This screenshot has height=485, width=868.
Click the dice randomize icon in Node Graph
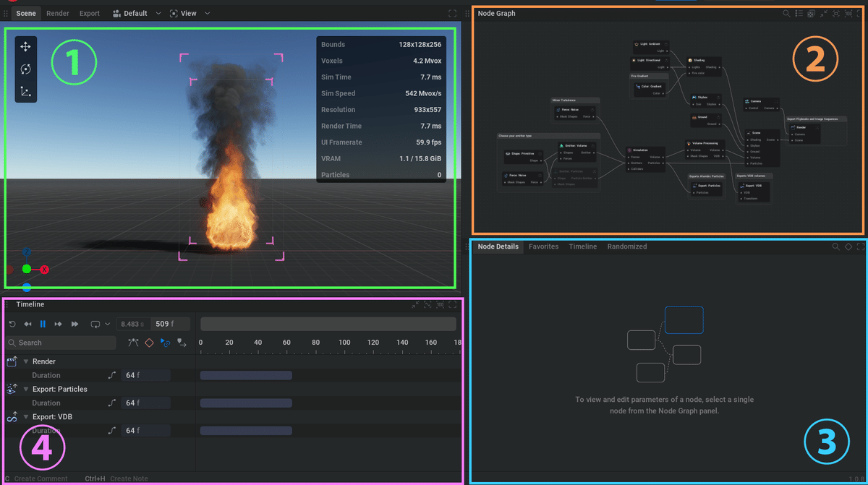(811, 14)
